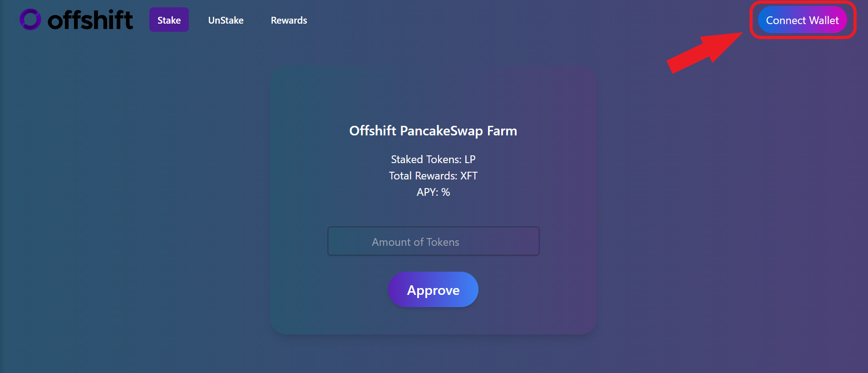The image size is (868, 373).
Task: Click the Approve button
Action: pyautogui.click(x=433, y=289)
